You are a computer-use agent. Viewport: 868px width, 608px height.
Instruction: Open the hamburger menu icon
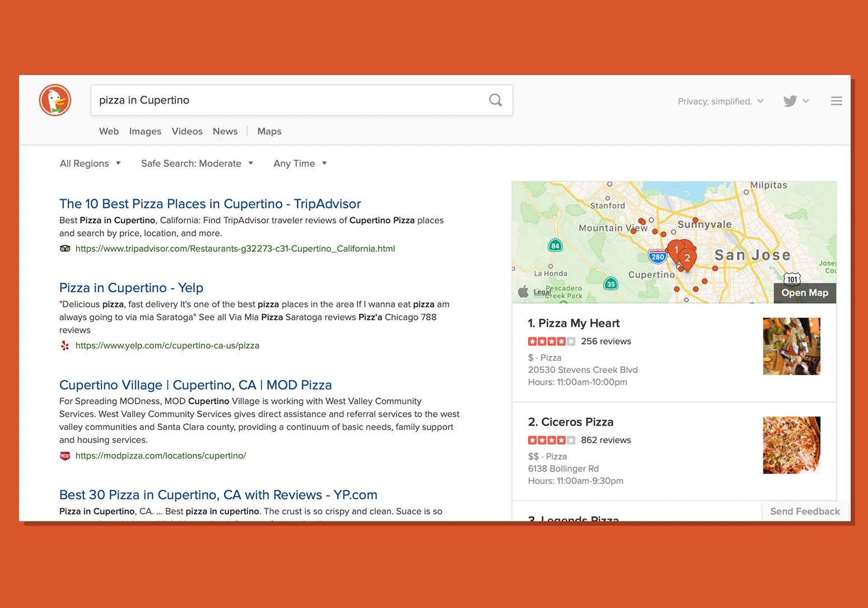836,101
